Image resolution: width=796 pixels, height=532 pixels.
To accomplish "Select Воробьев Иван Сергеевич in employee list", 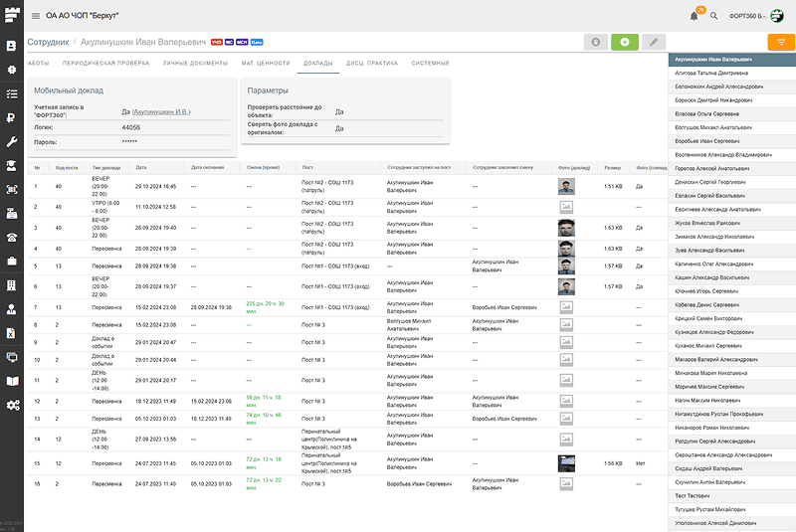I will pos(732,141).
